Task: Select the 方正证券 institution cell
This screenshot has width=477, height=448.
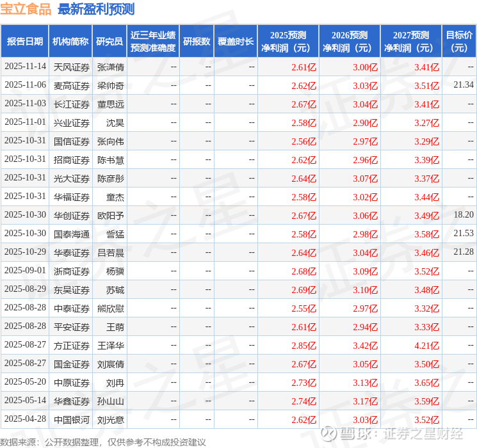Action: pos(72,346)
